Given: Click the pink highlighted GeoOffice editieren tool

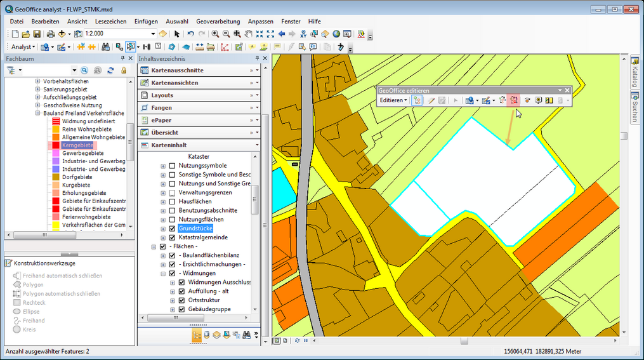Looking at the screenshot, I should pyautogui.click(x=514, y=100).
